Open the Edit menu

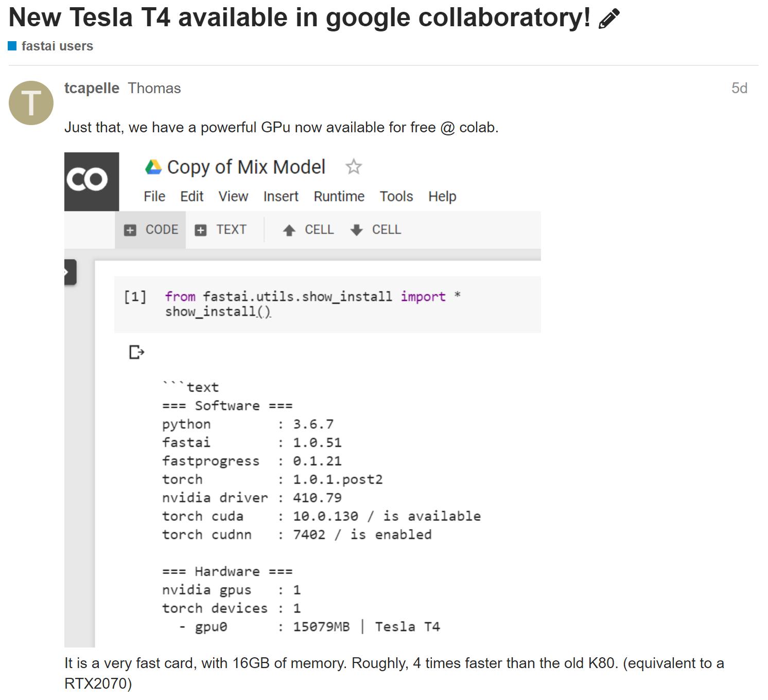[x=191, y=197]
